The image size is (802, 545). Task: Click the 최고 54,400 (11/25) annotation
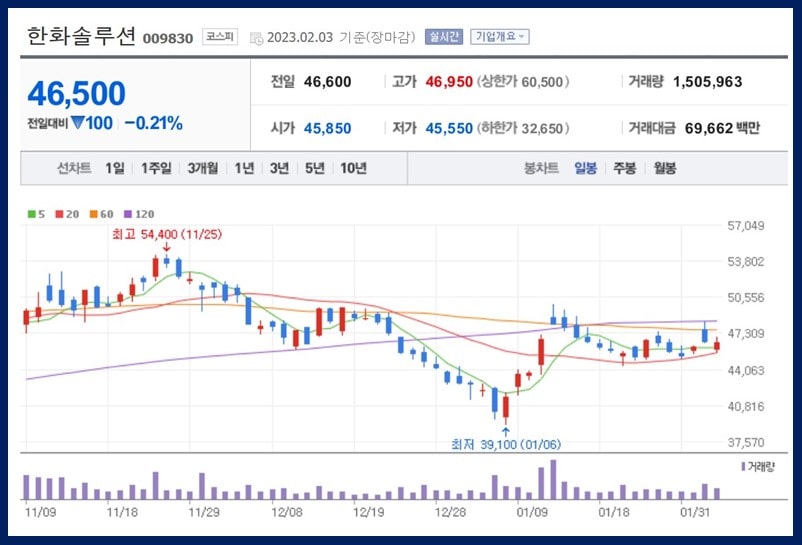(x=167, y=235)
